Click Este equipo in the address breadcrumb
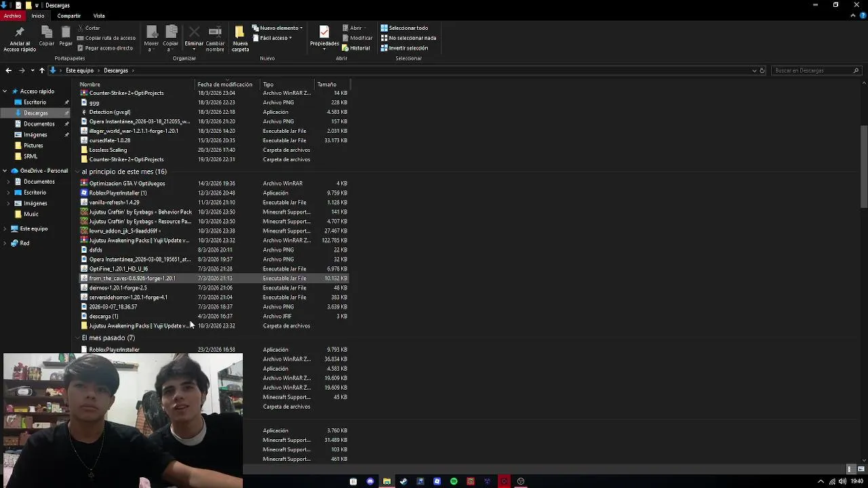The width and height of the screenshot is (868, 488). [x=80, y=70]
